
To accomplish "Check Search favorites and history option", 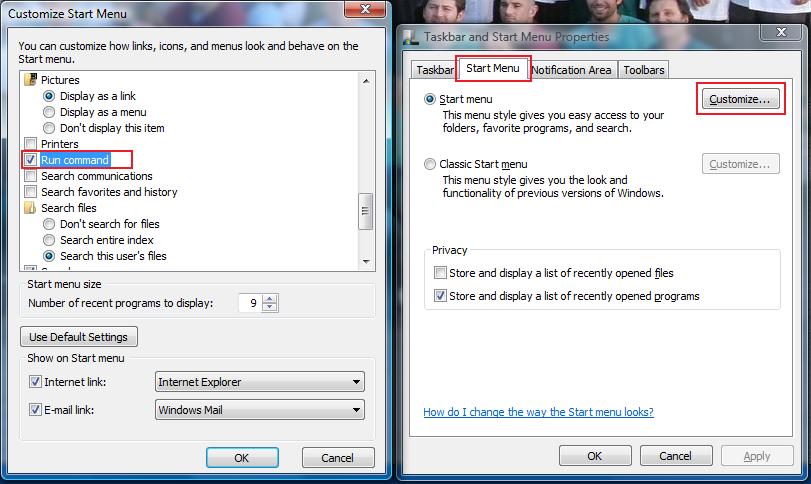I will pyautogui.click(x=31, y=192).
